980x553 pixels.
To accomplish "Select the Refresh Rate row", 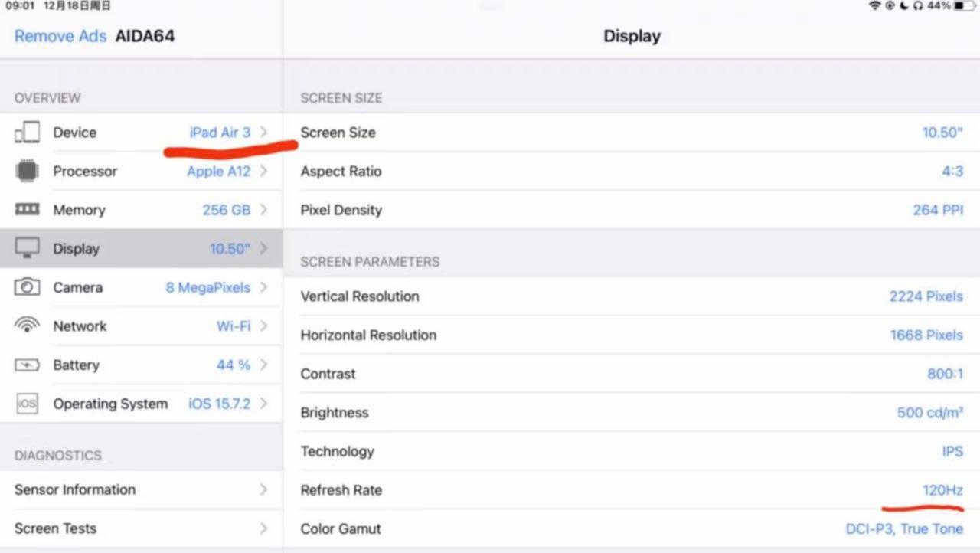I will pyautogui.click(x=631, y=490).
